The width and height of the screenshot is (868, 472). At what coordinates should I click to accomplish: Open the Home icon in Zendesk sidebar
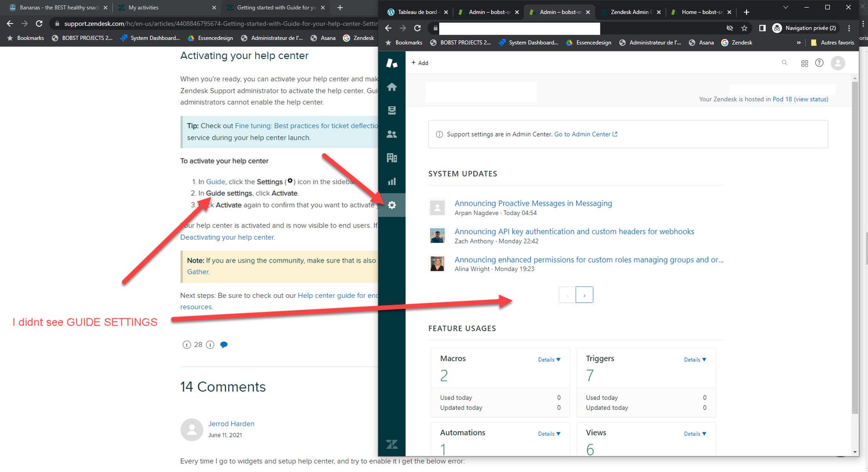click(392, 86)
